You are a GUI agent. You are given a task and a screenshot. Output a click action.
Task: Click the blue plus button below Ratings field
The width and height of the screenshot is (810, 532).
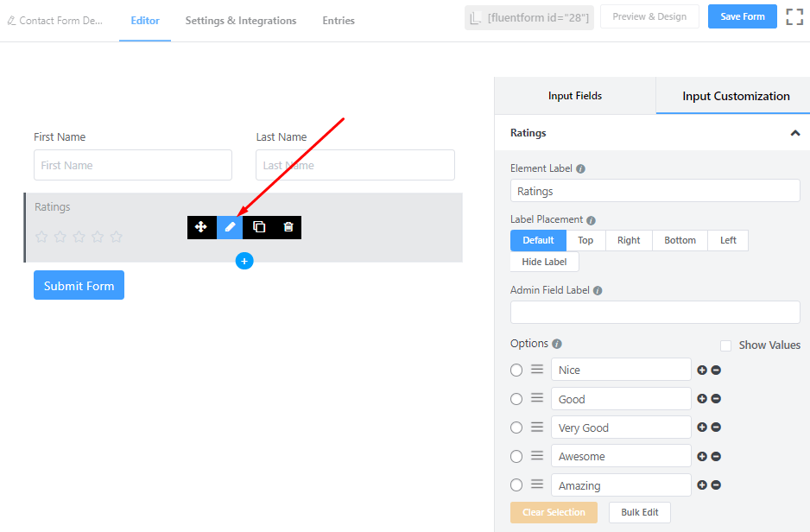pyautogui.click(x=244, y=260)
